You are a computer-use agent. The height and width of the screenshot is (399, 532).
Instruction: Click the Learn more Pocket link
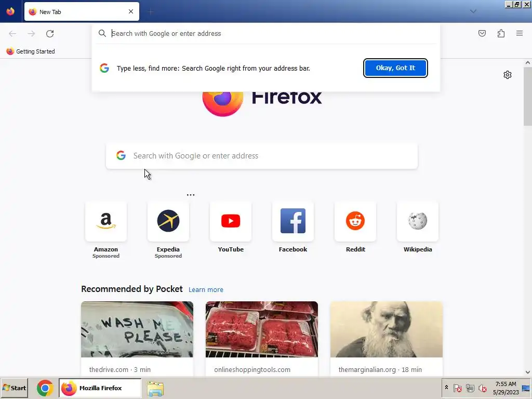(x=206, y=290)
